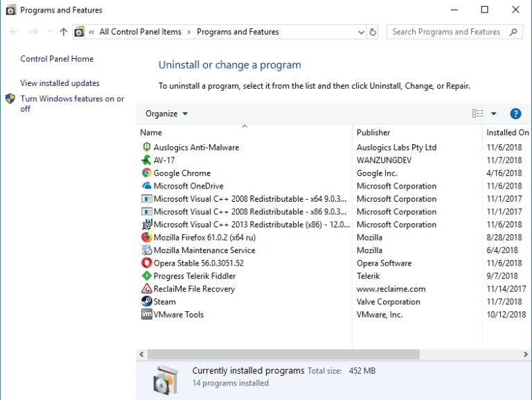Image resolution: width=532 pixels, height=400 pixels.
Task: Select Microsoft OneDrive program name
Action: point(188,186)
